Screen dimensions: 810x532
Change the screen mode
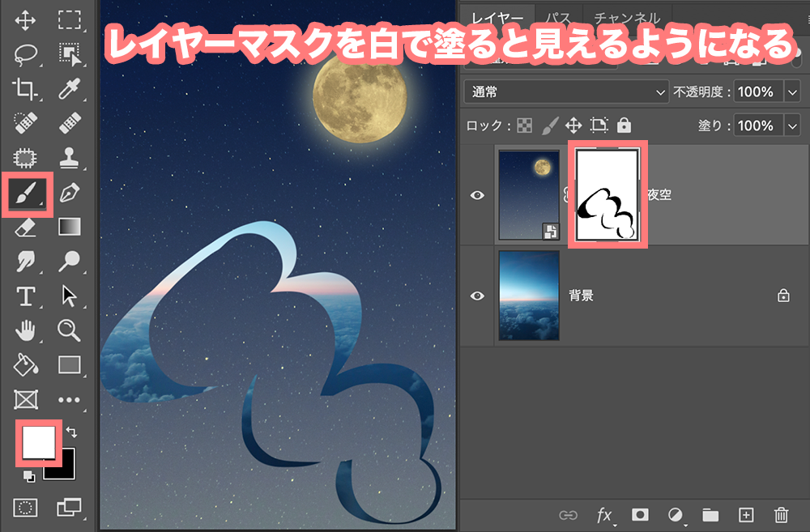click(69, 508)
